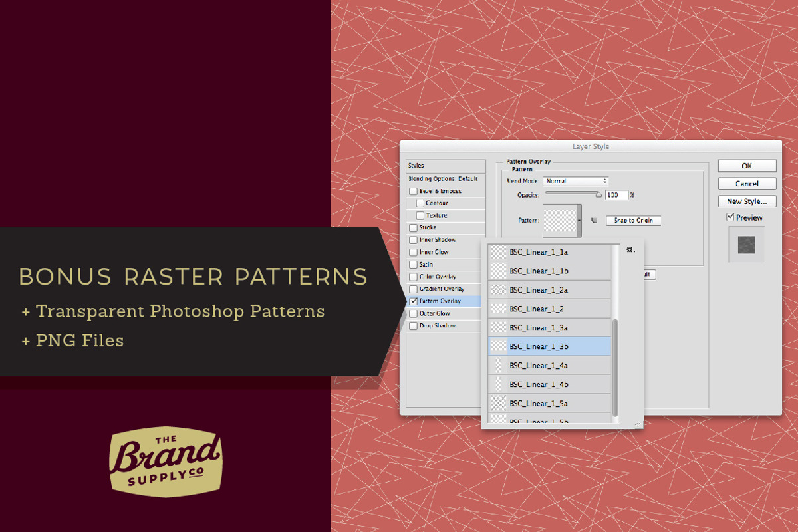Viewport: 798px width, 532px height.
Task: Open the pattern picker gear menu
Action: (630, 250)
